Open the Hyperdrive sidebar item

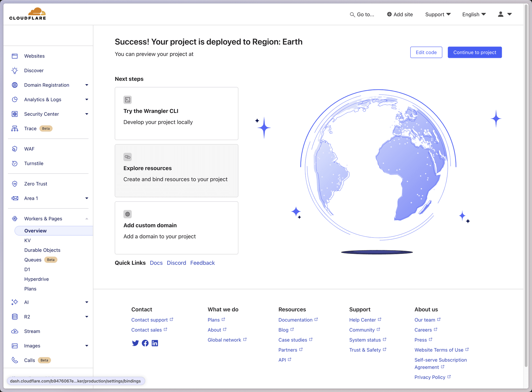pyautogui.click(x=36, y=279)
